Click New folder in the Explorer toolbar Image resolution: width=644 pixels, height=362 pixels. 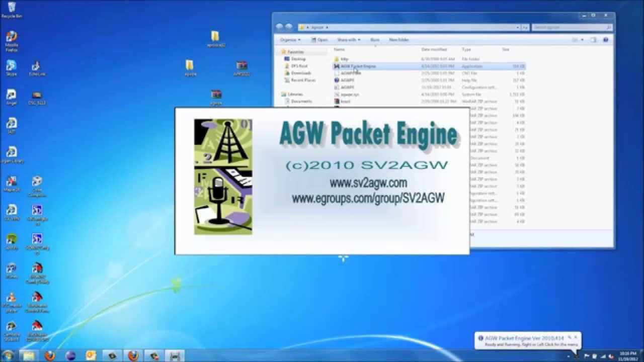pyautogui.click(x=398, y=40)
